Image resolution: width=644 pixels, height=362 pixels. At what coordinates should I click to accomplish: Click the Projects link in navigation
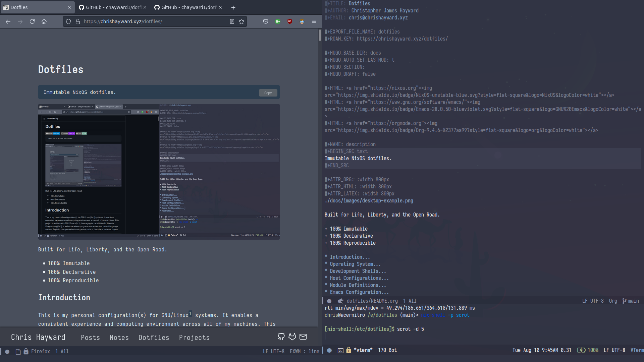point(194,337)
